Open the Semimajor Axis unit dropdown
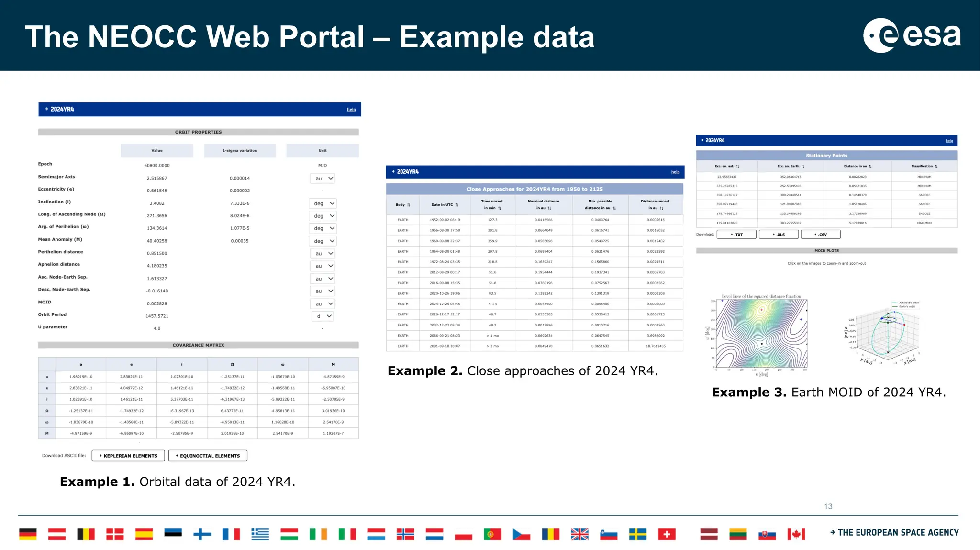The image size is (980, 550). pos(323,178)
